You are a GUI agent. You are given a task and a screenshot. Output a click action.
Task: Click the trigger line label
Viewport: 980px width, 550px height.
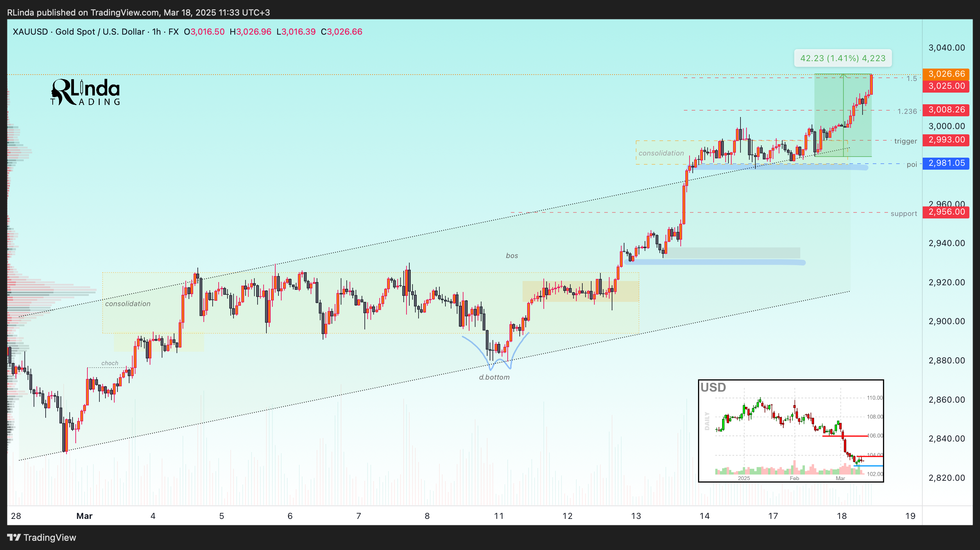pyautogui.click(x=905, y=141)
